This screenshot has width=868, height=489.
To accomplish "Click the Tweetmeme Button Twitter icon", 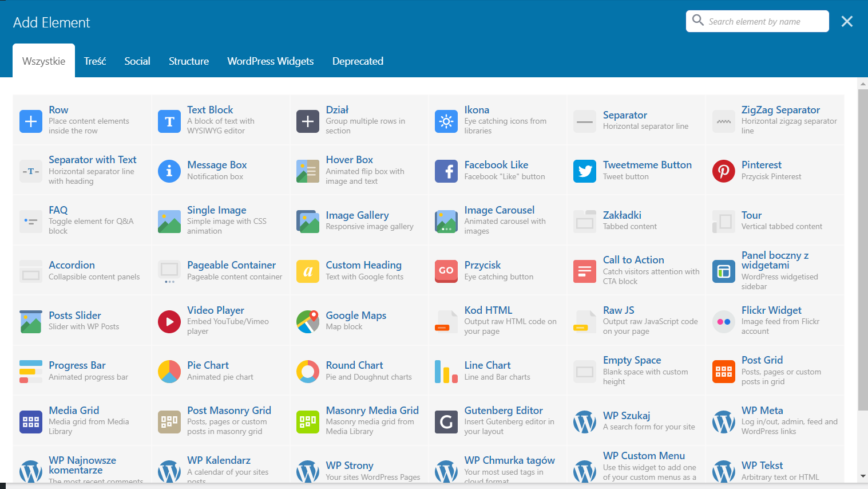I will click(585, 171).
